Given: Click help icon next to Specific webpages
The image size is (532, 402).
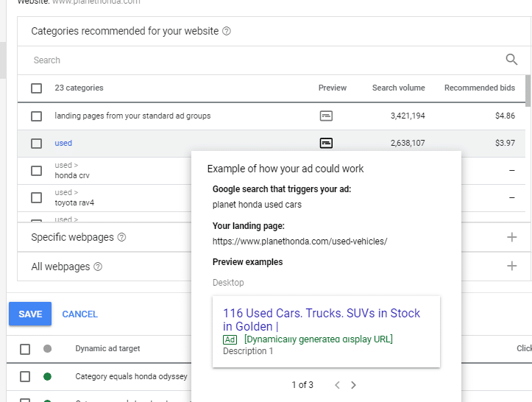Looking at the screenshot, I should [122, 238].
